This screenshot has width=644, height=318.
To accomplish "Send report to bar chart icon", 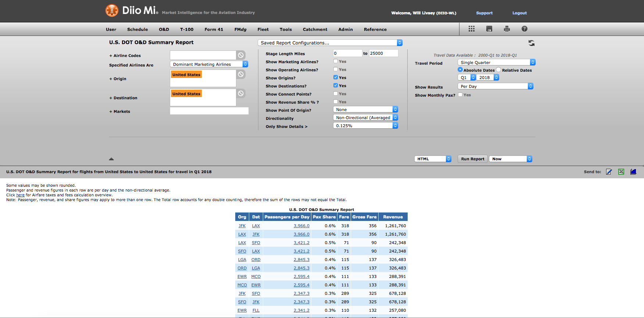I will tap(633, 172).
